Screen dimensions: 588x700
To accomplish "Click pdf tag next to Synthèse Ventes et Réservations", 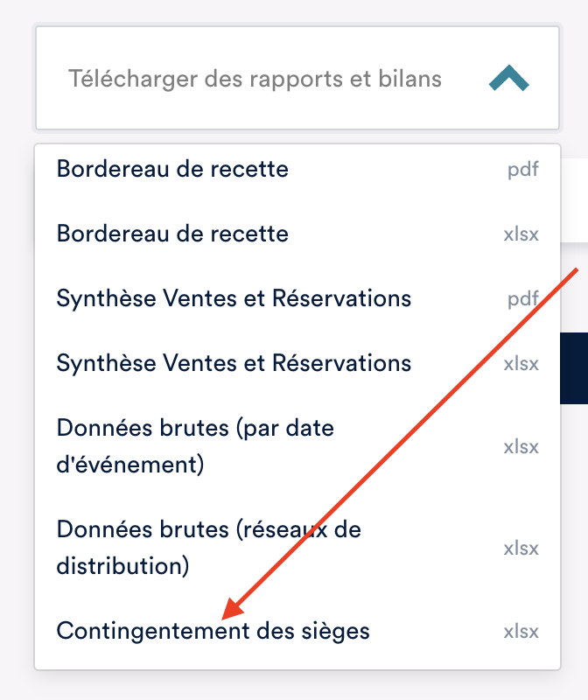I will point(522,299).
